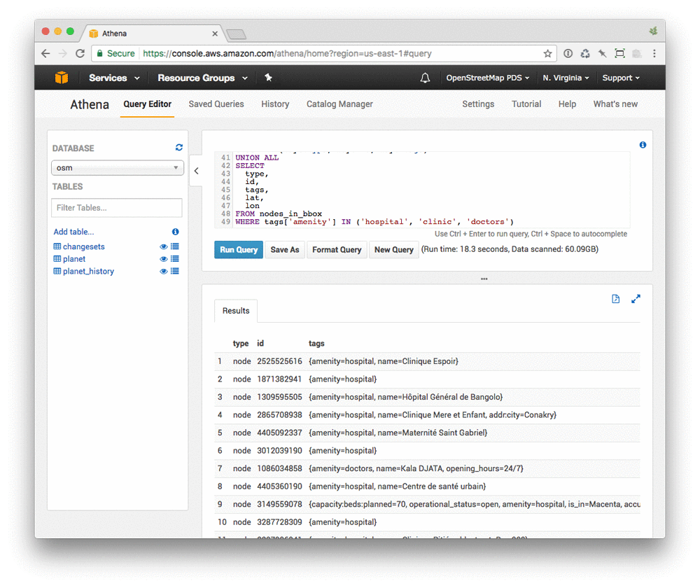Open the Support dropdown

point(620,78)
